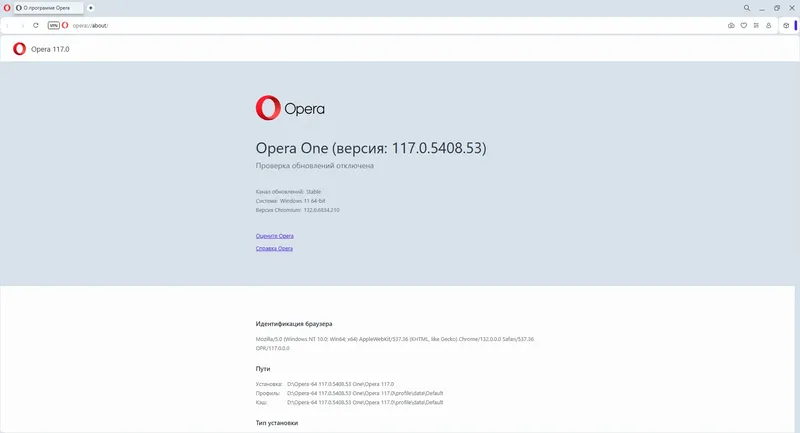Open Easy Setup sliders icon

[x=756, y=26]
